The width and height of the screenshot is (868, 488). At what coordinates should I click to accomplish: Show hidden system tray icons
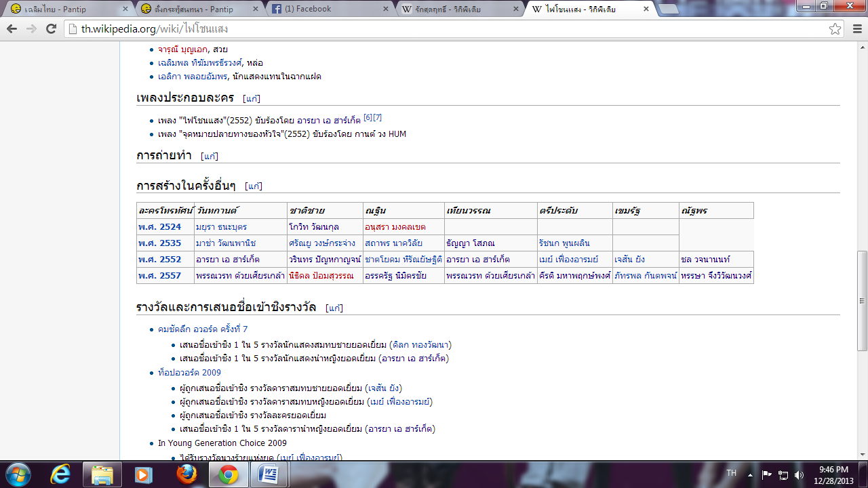751,475
